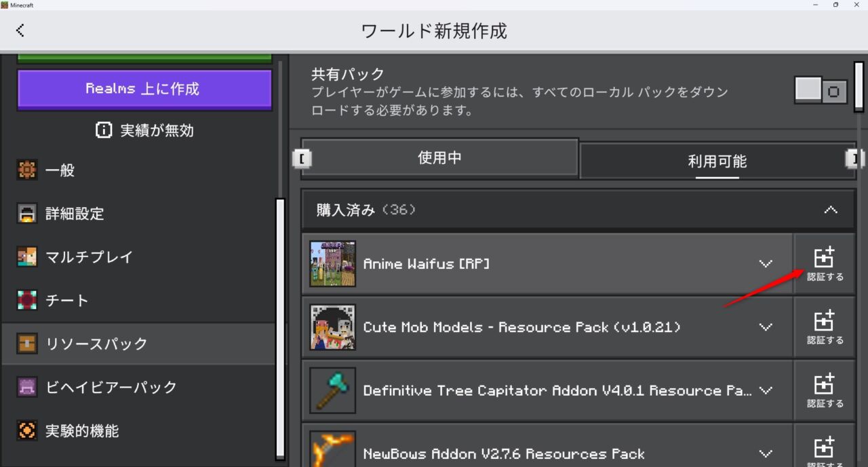Click the info icon beside 実績が無効
868x467 pixels.
click(x=104, y=130)
